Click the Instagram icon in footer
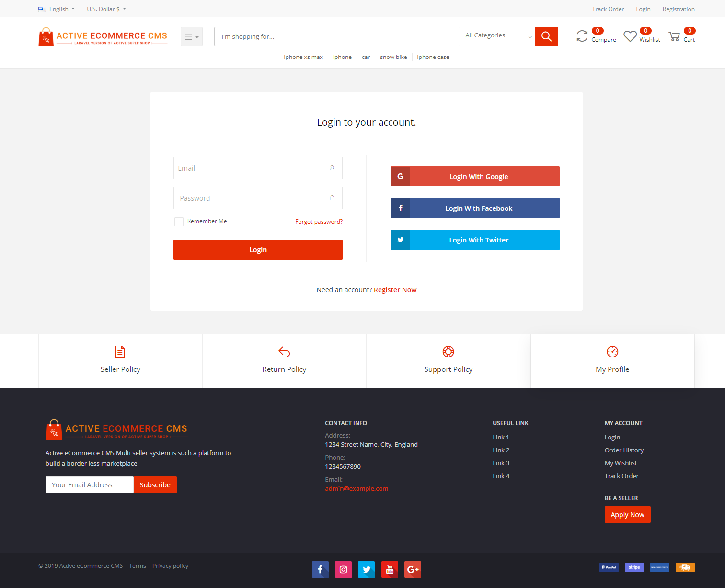Screen dimensions: 725x588 point(343,569)
